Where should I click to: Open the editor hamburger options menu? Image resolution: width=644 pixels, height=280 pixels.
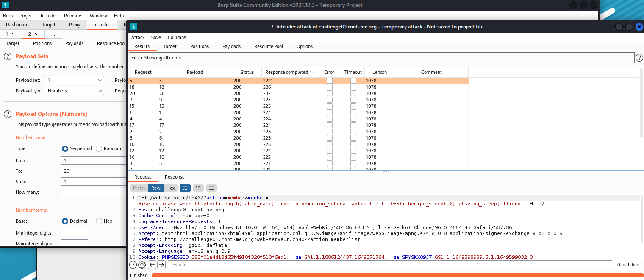click(x=211, y=188)
